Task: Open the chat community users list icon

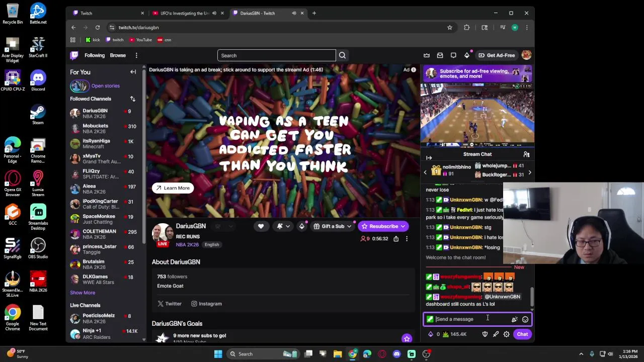Action: point(526,154)
